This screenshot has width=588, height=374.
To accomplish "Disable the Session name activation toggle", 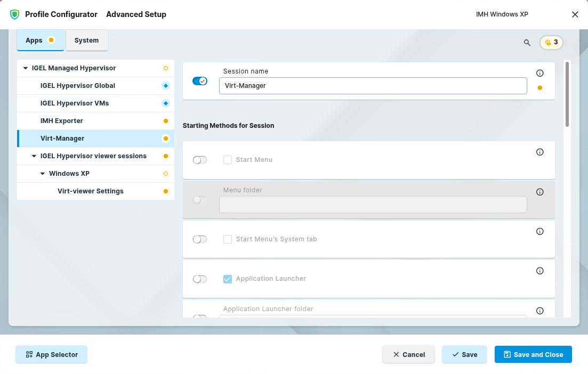I will (x=200, y=81).
